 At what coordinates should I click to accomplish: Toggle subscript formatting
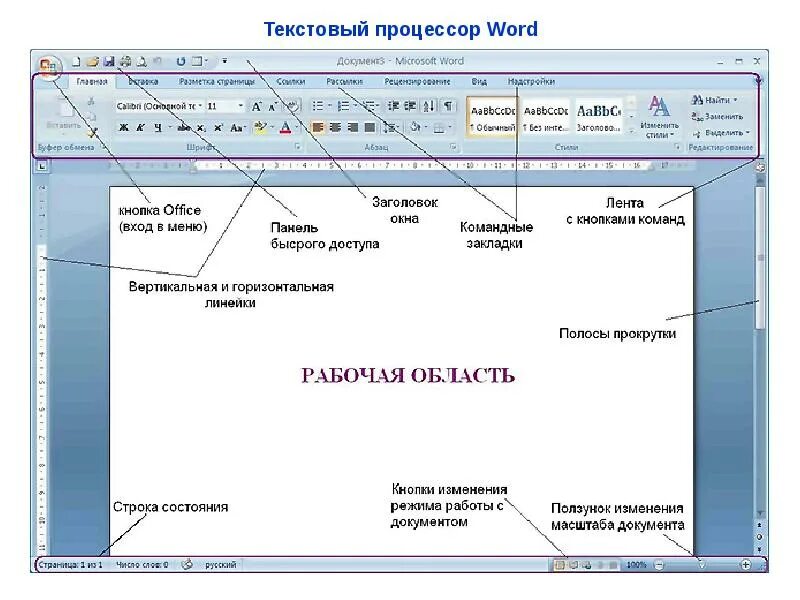pyautogui.click(x=201, y=128)
